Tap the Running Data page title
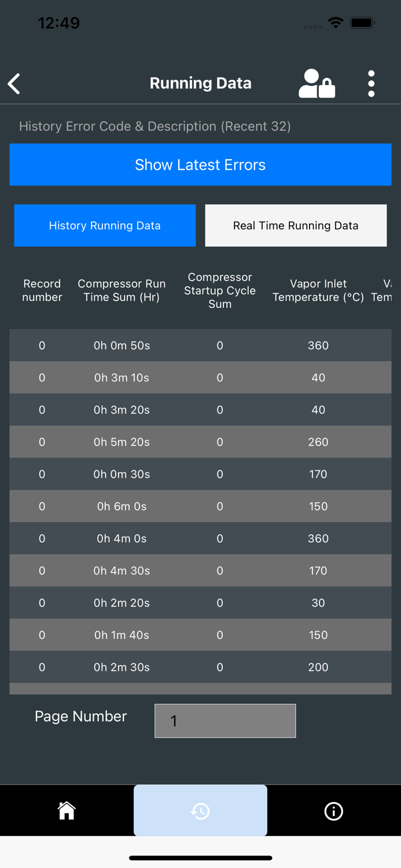 [200, 83]
